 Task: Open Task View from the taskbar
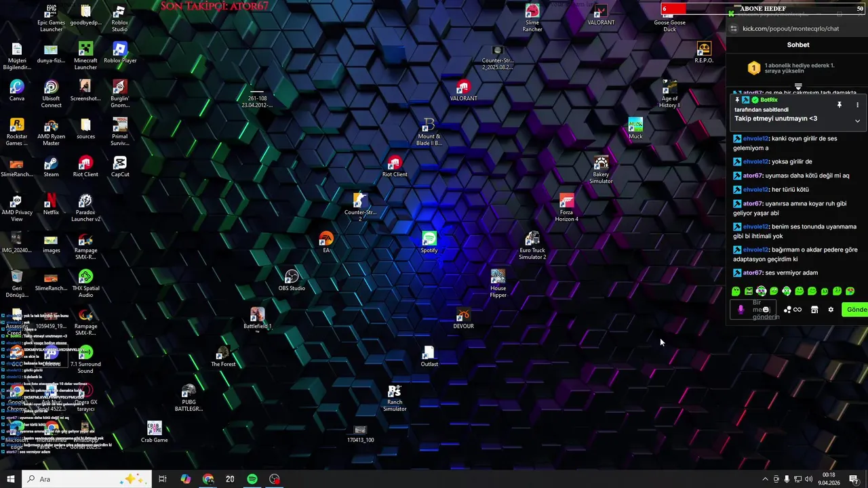pyautogui.click(x=163, y=479)
